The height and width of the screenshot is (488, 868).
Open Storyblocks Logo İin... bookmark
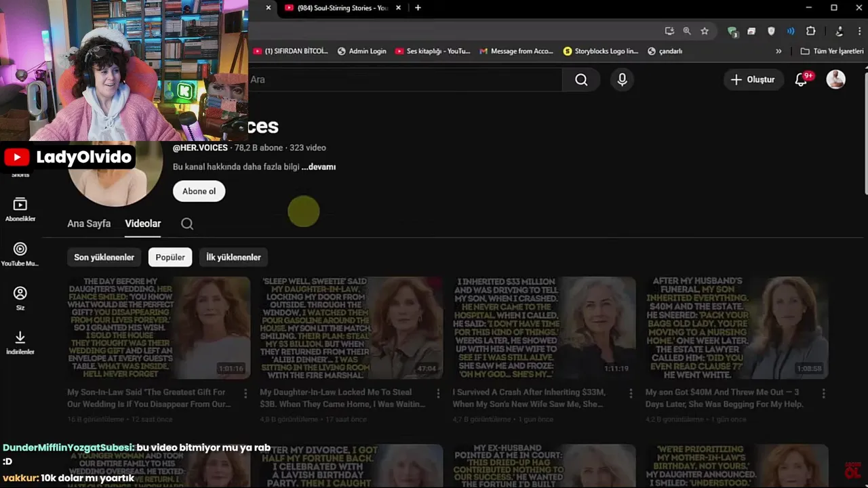[601, 51]
